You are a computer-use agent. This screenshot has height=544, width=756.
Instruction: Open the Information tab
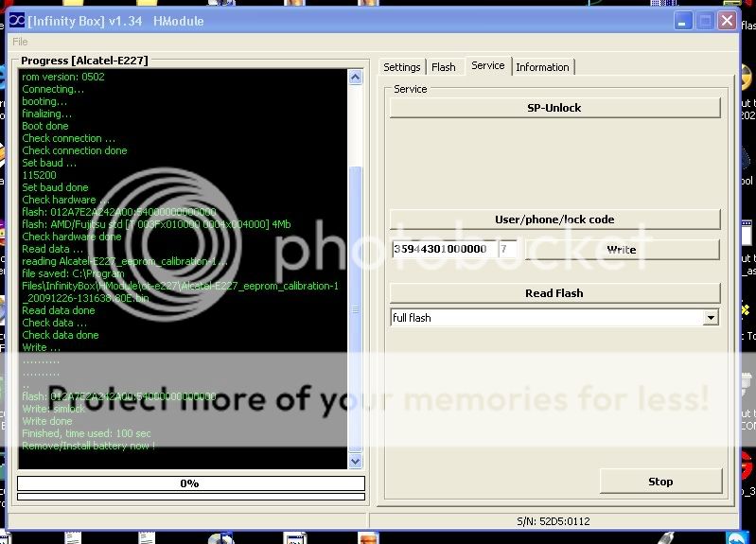click(x=542, y=67)
